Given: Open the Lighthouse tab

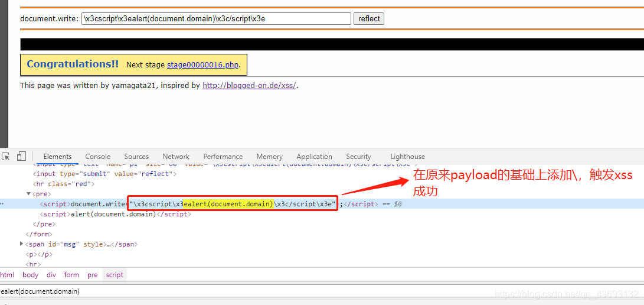Looking at the screenshot, I should point(407,157).
